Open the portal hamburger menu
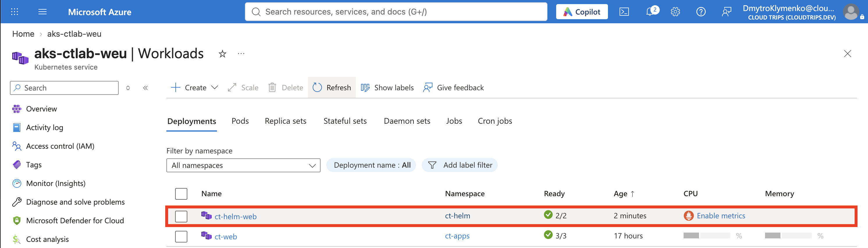868x248 pixels. tap(42, 12)
